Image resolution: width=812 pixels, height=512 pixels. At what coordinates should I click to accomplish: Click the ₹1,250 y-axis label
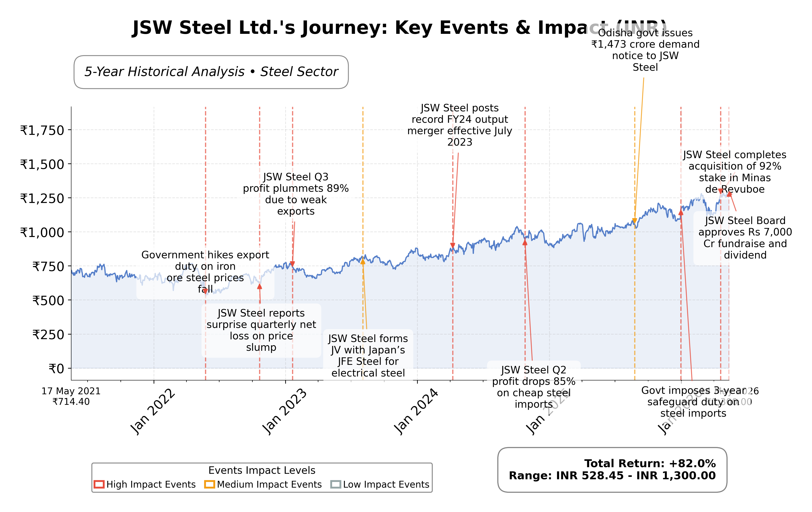tap(42, 198)
